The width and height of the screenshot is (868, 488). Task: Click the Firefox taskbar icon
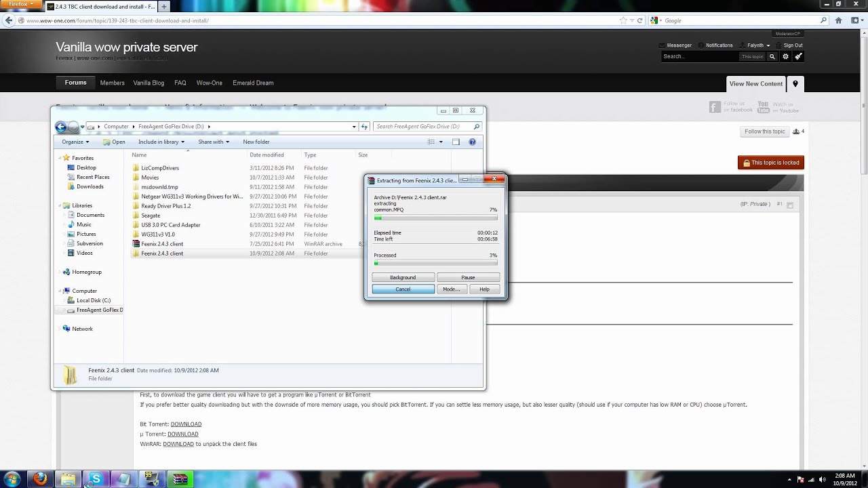40,479
